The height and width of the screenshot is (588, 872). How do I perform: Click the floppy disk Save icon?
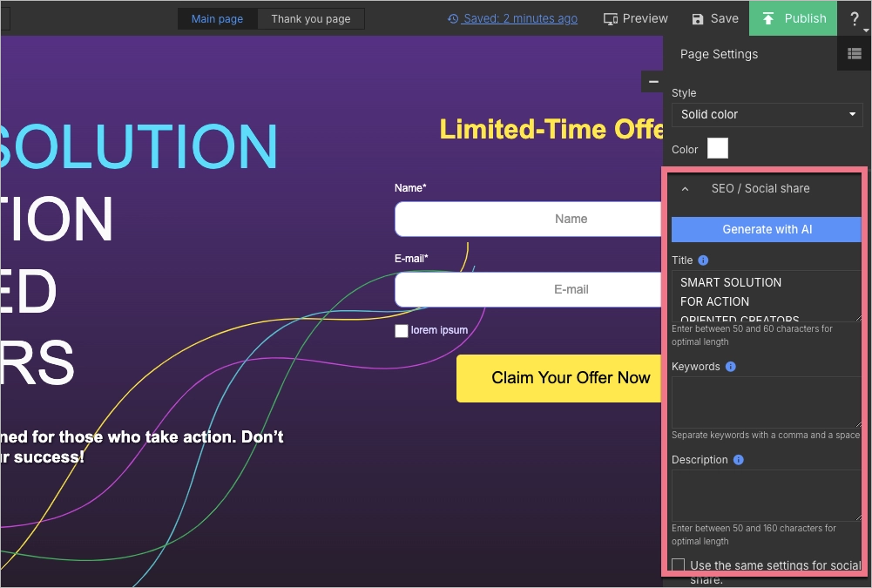click(698, 19)
